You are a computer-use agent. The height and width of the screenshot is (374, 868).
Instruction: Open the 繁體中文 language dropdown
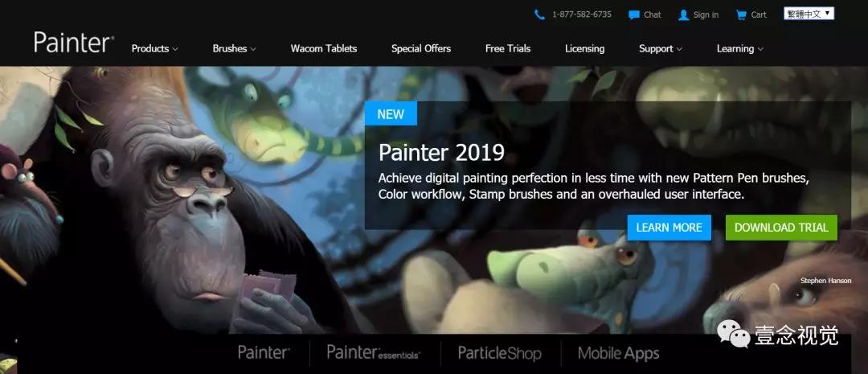(x=809, y=14)
